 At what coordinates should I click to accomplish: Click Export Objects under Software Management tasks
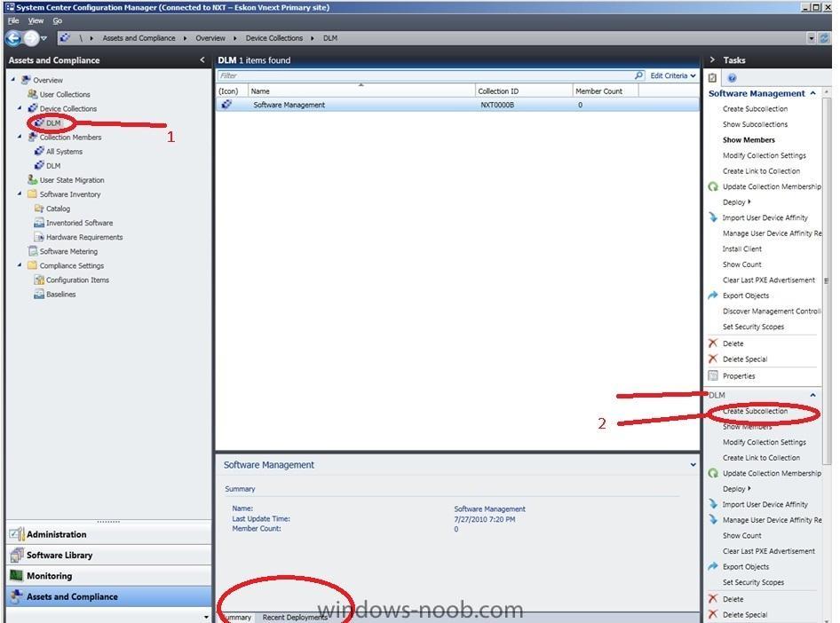(x=746, y=296)
